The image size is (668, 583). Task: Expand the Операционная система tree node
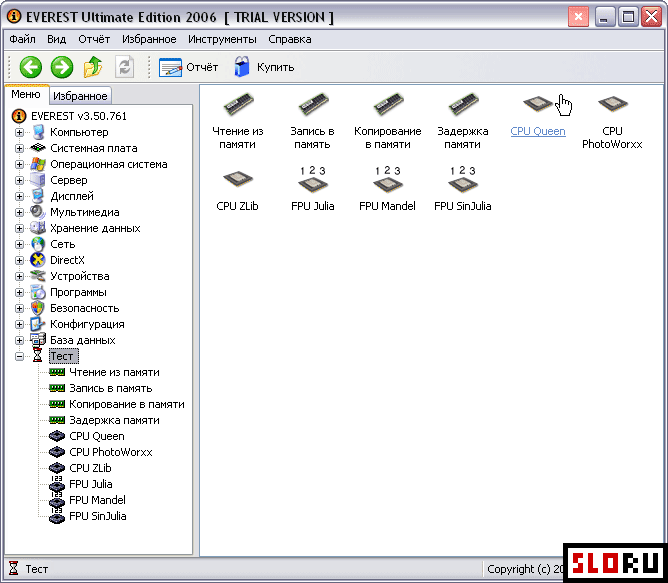click(19, 165)
